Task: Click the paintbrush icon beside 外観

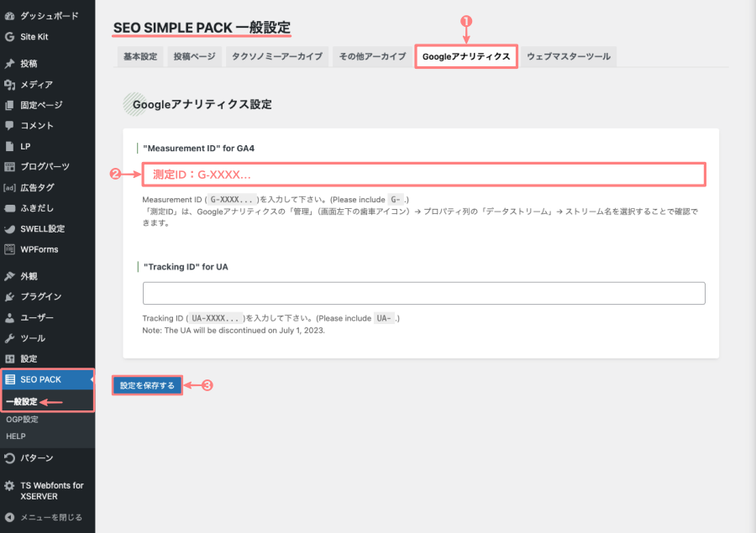Action: point(9,276)
